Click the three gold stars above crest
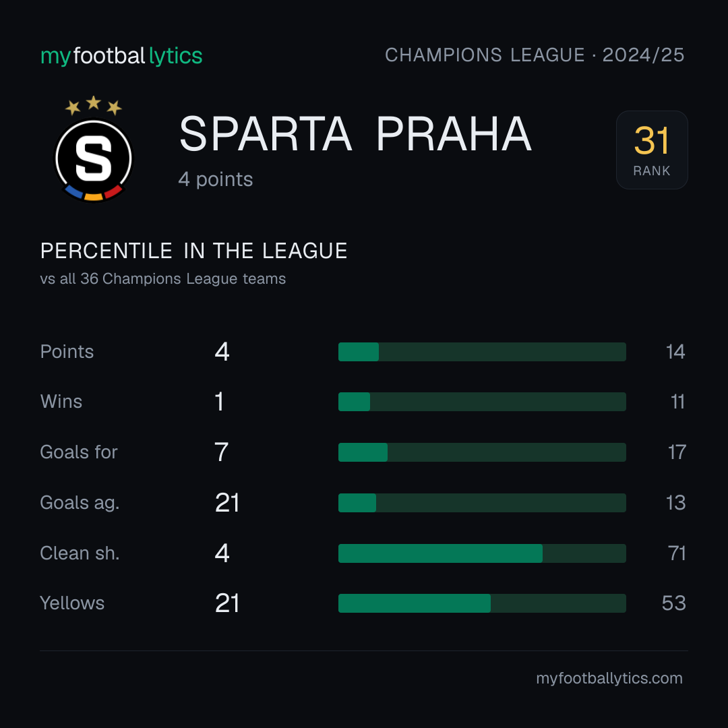 (x=93, y=105)
